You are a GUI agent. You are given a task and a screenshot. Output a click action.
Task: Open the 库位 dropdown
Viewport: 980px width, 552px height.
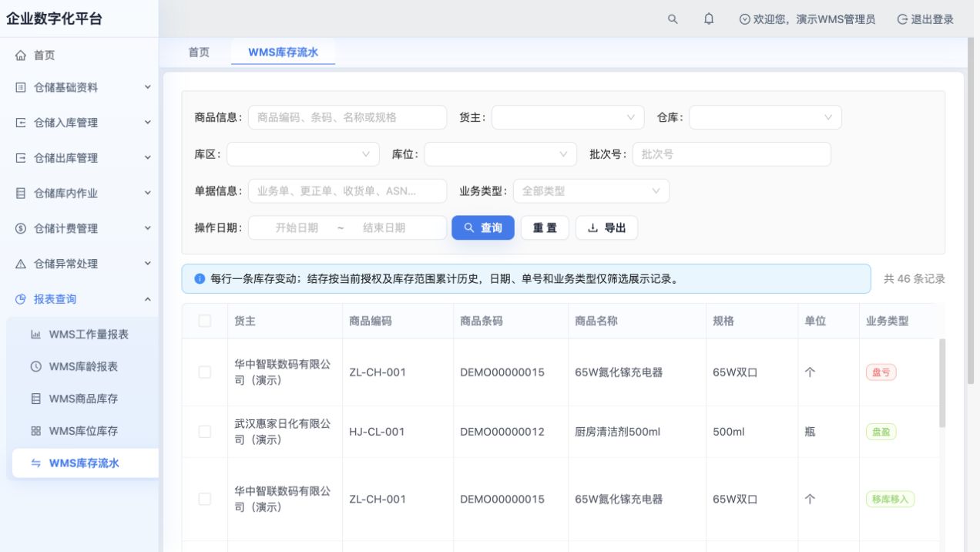click(501, 154)
